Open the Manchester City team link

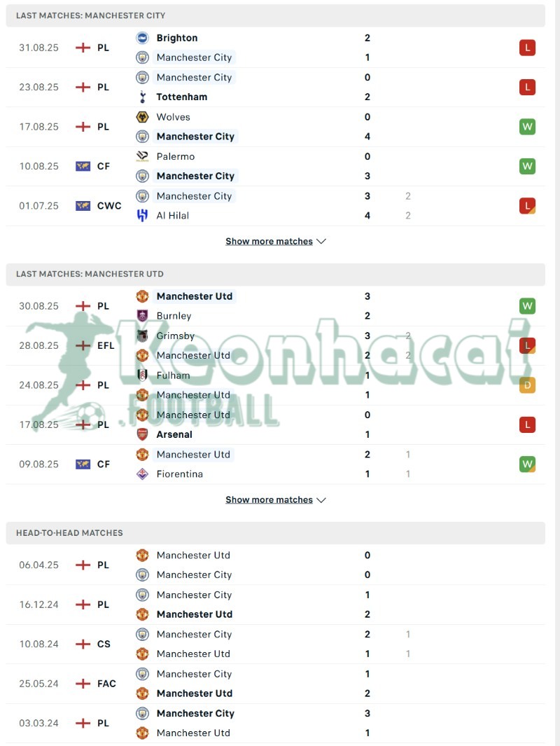(194, 57)
